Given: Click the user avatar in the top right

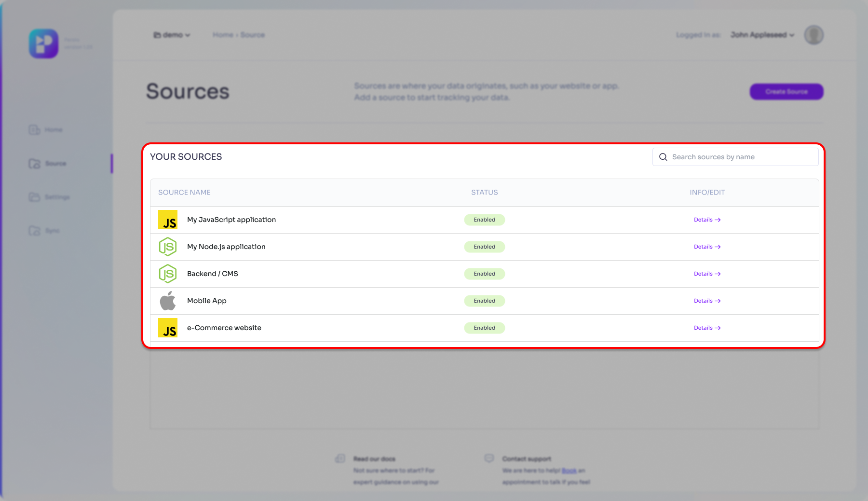Looking at the screenshot, I should [x=814, y=35].
